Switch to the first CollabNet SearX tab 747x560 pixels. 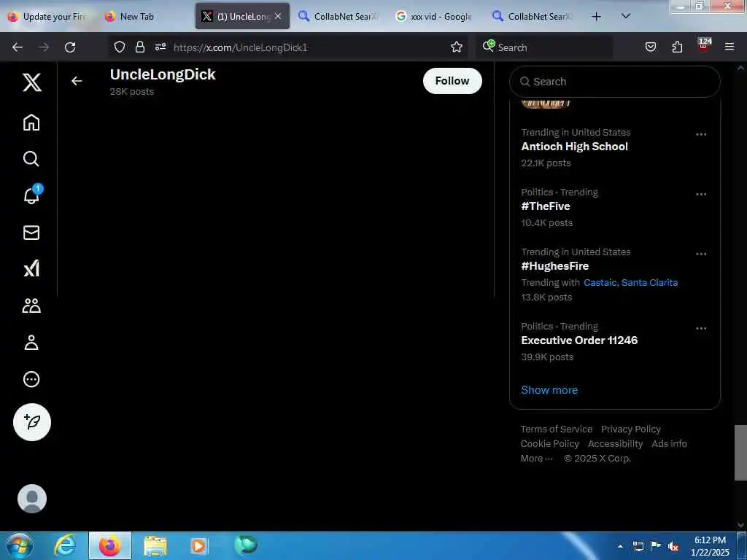338,17
